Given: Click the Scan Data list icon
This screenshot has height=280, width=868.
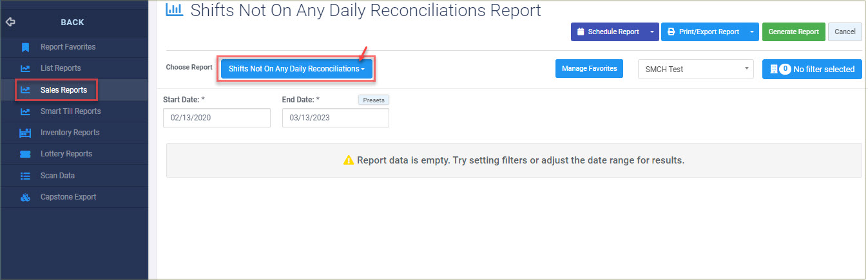Looking at the screenshot, I should tap(25, 175).
